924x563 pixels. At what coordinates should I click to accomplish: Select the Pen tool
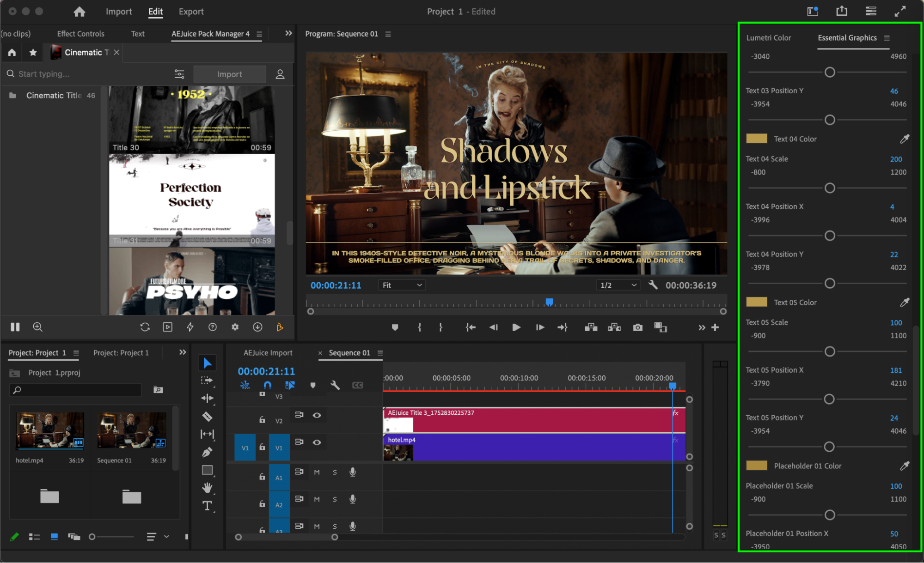coord(207,452)
